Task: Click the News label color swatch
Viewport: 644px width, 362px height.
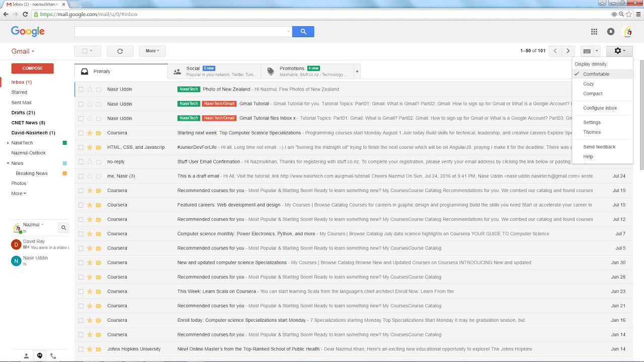Action: pos(64,163)
